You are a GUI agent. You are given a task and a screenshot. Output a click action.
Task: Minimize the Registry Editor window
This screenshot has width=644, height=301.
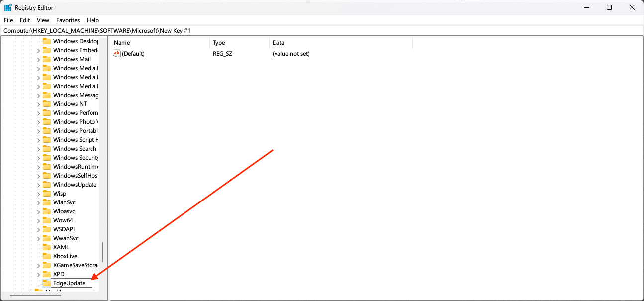click(x=586, y=7)
